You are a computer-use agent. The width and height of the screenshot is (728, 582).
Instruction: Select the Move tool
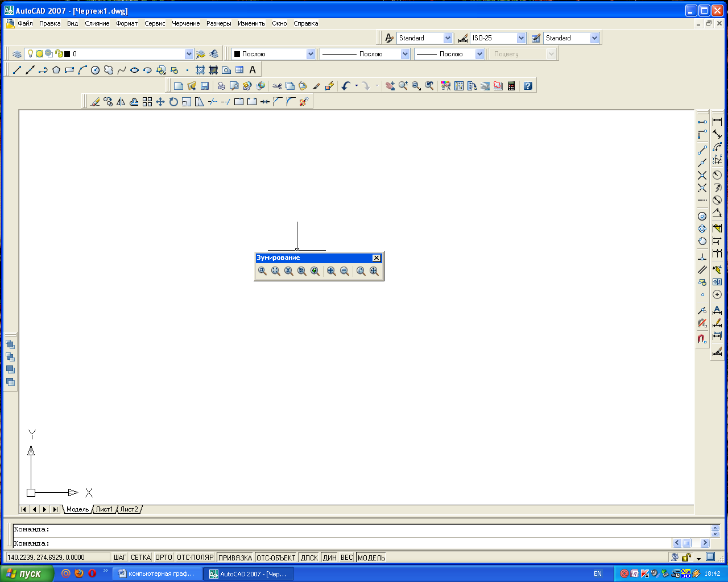pos(160,102)
